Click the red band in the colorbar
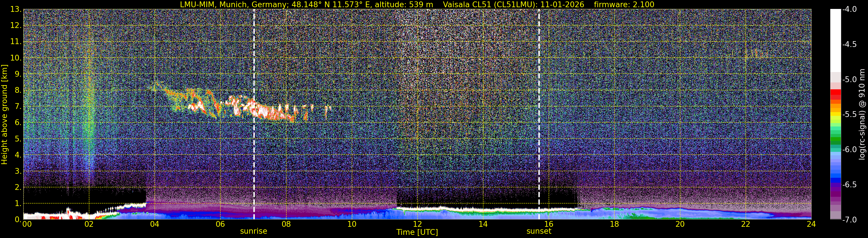Screen dimensions: 868x238 click(835, 94)
